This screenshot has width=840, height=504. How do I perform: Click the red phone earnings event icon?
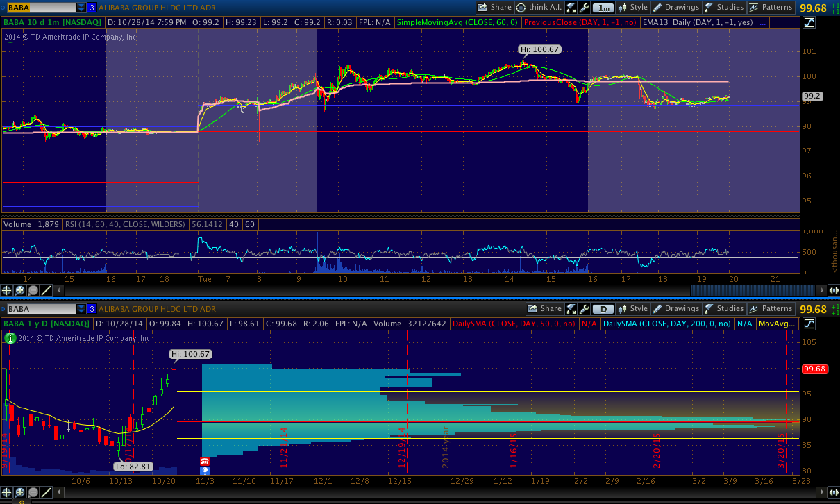(205, 461)
